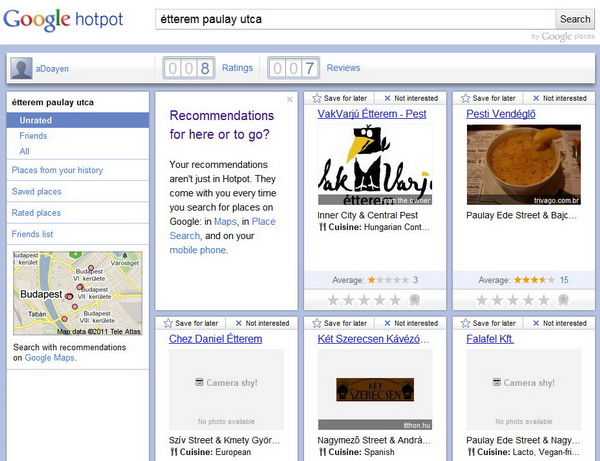Click the best-ever badge for VakVarjú Étterem

tap(414, 300)
